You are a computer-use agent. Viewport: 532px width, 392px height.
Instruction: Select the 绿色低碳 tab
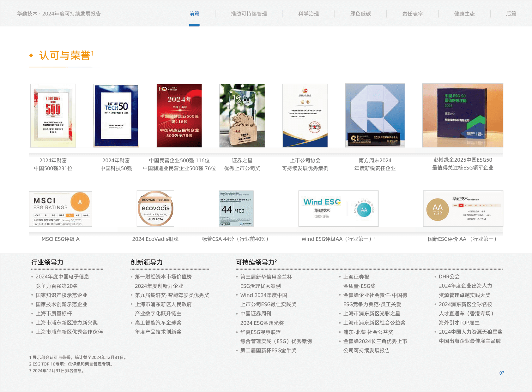[360, 14]
